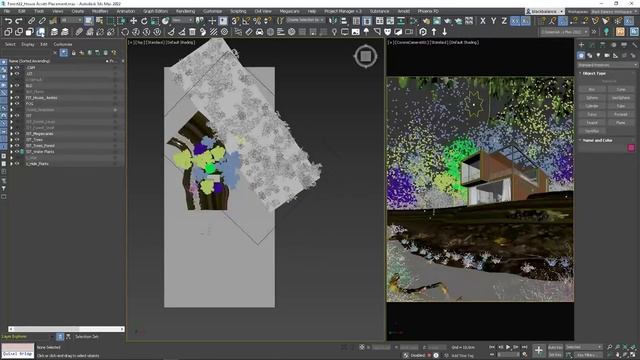The height and width of the screenshot is (360, 640).
Task: Click the pin-shaped icon in second toolbar
Action: tap(334, 31)
